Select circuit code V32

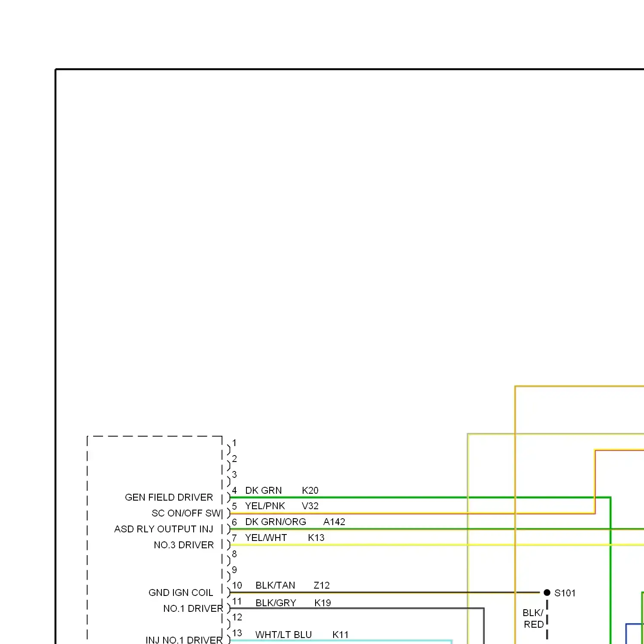pos(310,506)
